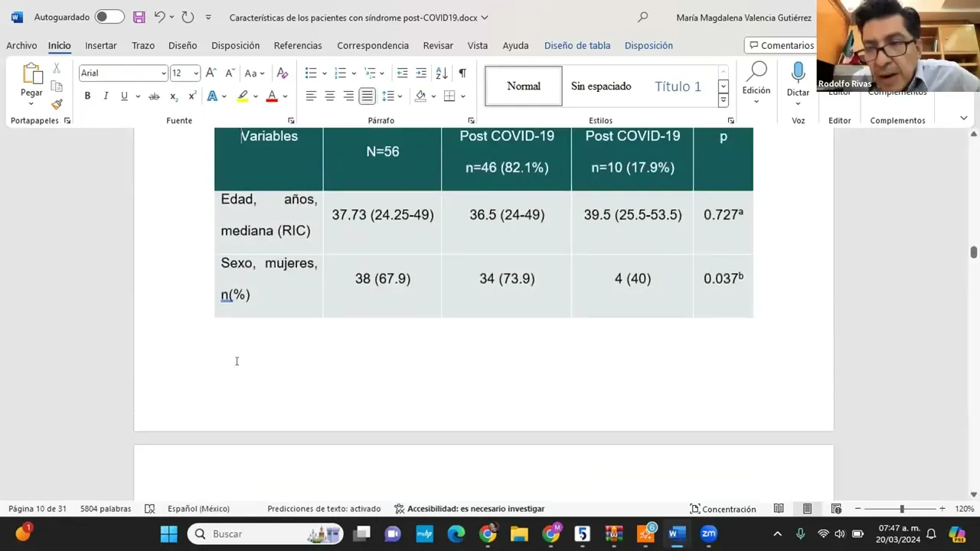Apply the Sin espaciado style
The image size is (980, 551).
[x=601, y=86]
